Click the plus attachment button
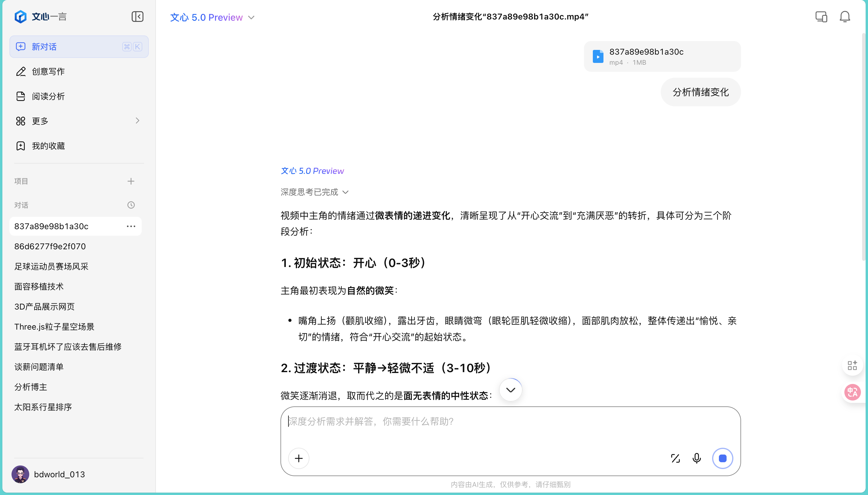Image resolution: width=868 pixels, height=495 pixels. click(x=298, y=458)
